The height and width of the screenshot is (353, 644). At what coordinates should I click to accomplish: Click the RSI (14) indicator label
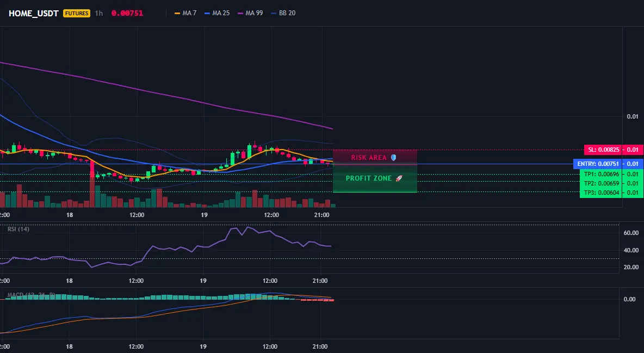(18, 229)
